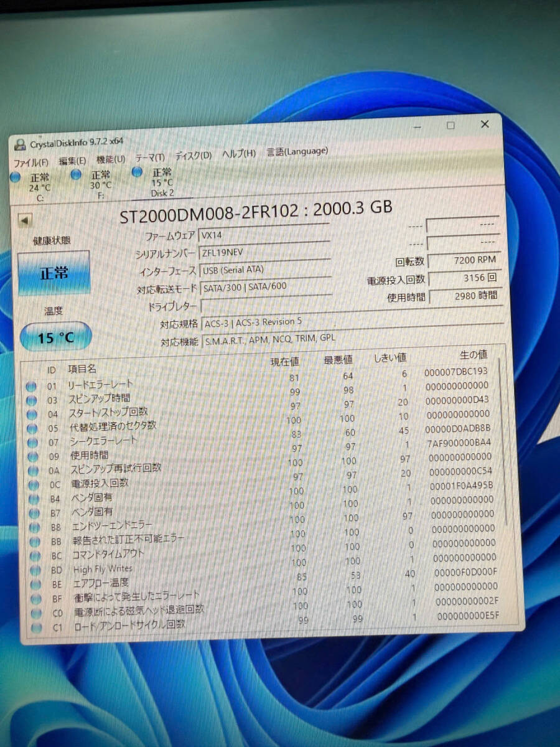Select the High Fly Writes attribute name
The image size is (560, 747).
103,569
